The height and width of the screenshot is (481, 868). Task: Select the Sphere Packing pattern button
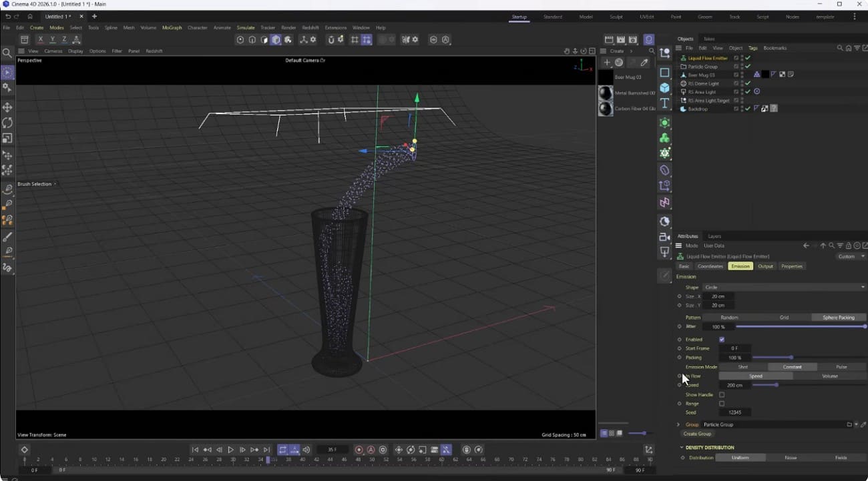coord(839,317)
